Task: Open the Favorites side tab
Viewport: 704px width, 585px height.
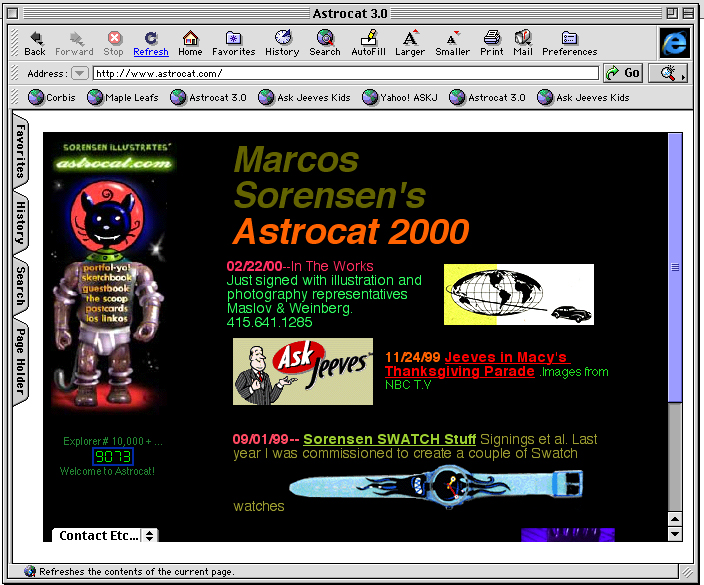Action: [x=21, y=151]
